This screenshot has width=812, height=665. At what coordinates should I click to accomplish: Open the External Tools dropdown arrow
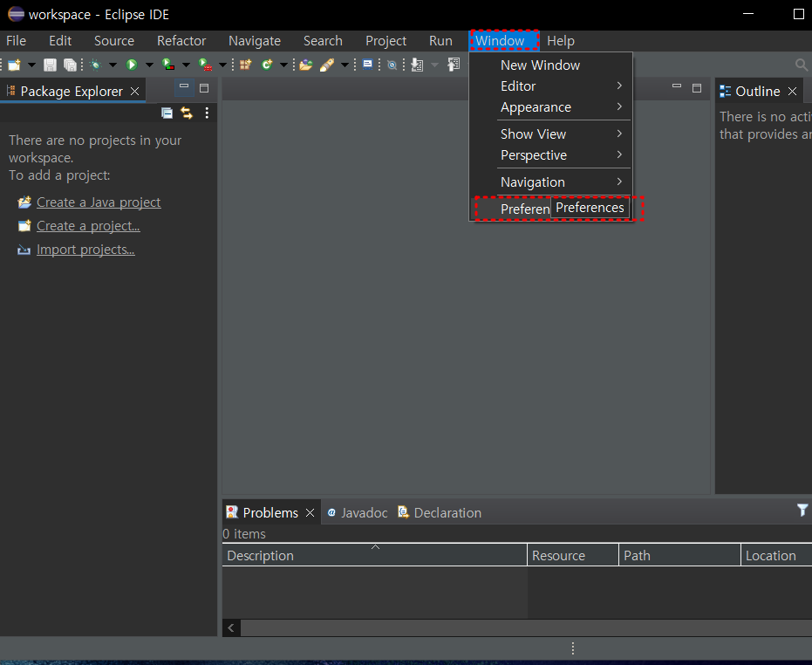pyautogui.click(x=222, y=65)
